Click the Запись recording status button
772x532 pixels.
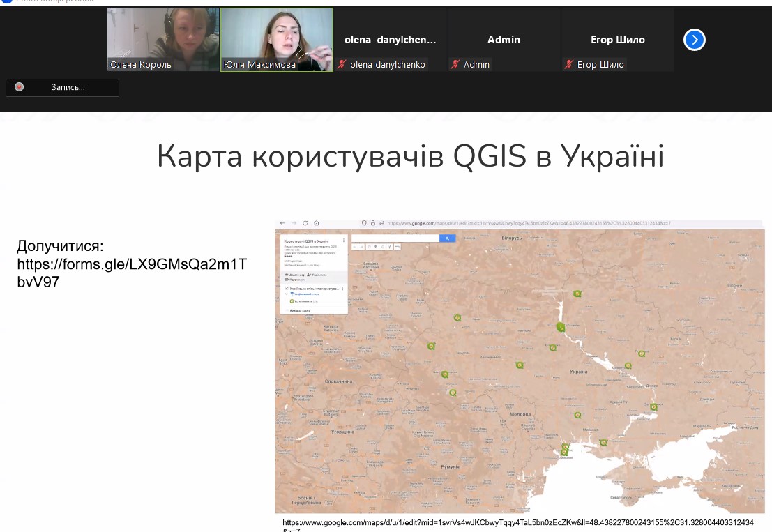point(63,87)
